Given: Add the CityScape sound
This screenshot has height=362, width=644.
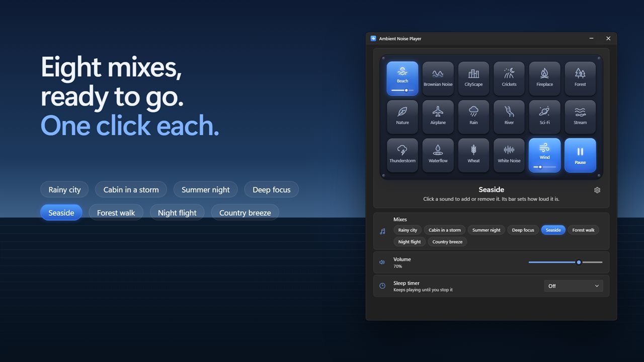Looking at the screenshot, I should [473, 78].
